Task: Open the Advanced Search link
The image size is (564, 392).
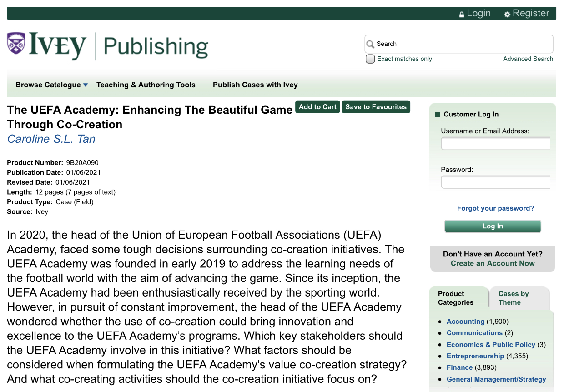Action: coord(528,59)
